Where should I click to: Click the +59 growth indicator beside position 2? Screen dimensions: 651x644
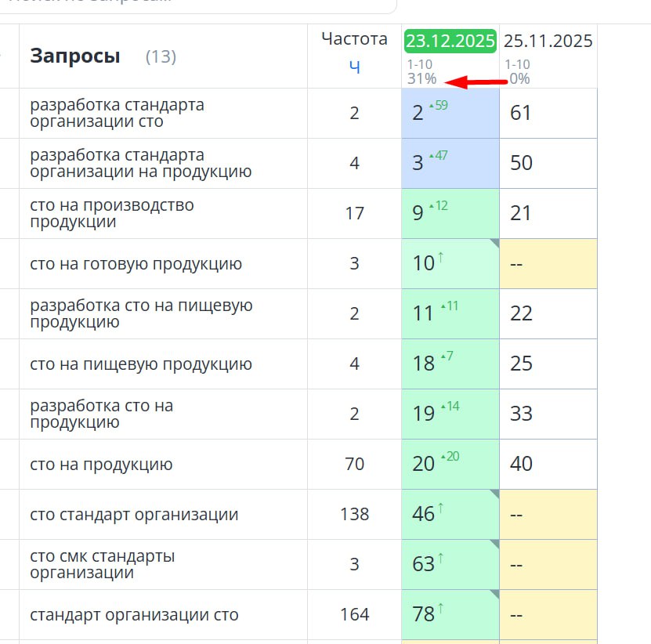click(439, 106)
